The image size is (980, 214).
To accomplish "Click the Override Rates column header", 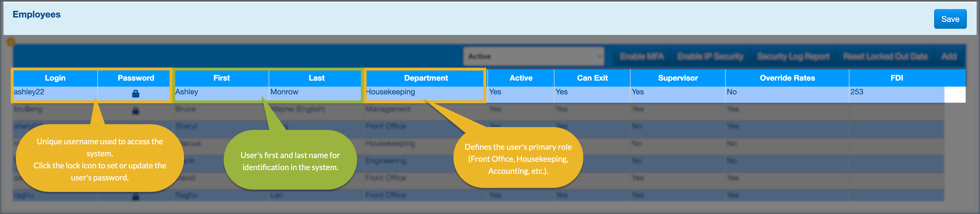I will pos(787,78).
